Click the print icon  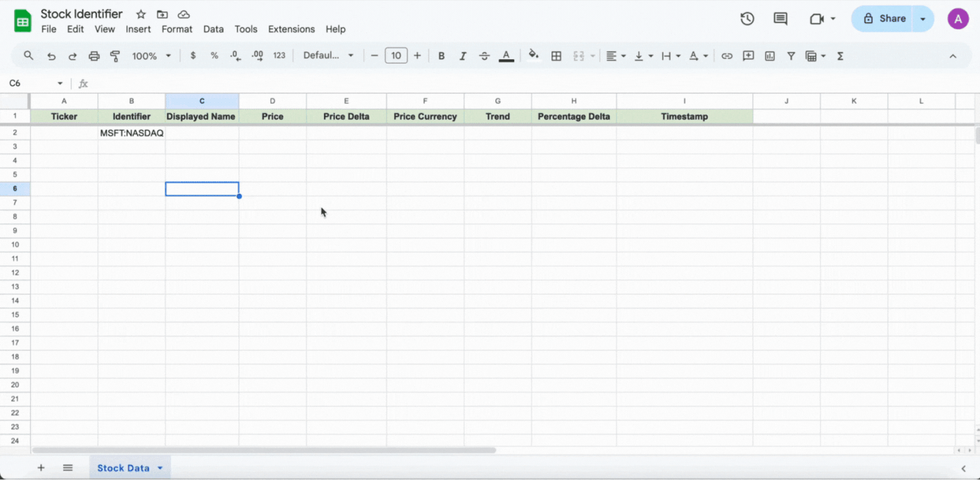pos(94,56)
